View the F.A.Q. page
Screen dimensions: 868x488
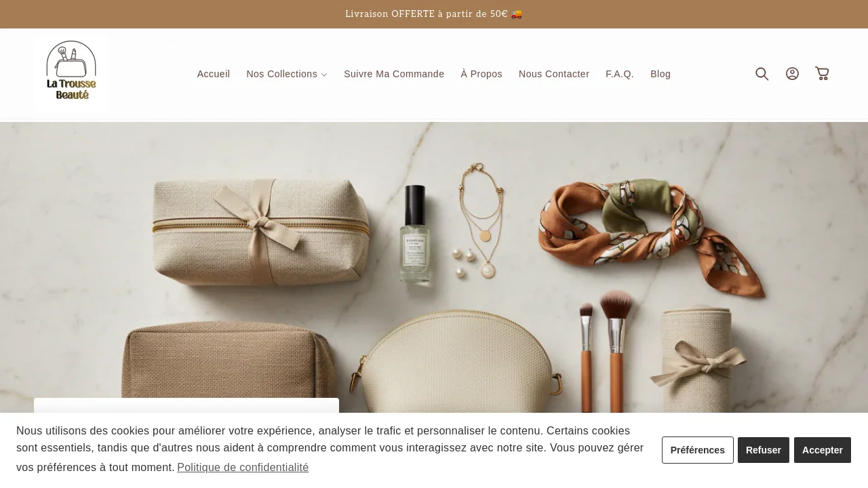620,74
